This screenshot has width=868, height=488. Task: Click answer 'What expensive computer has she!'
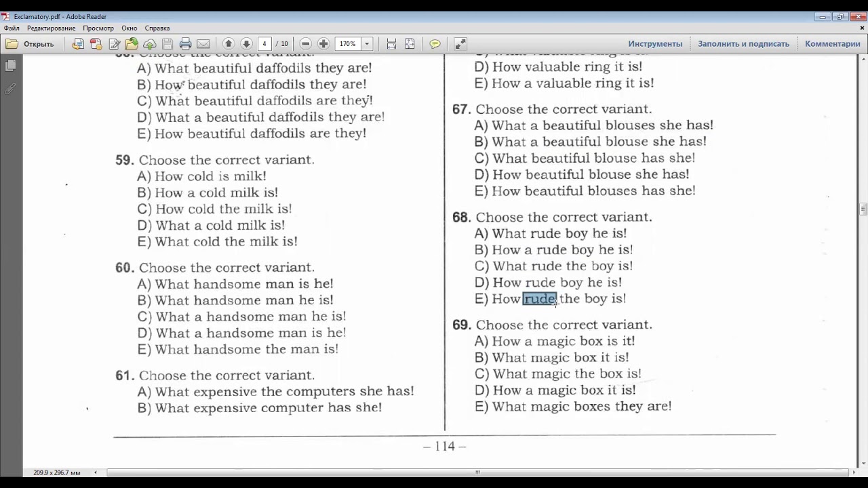260,408
